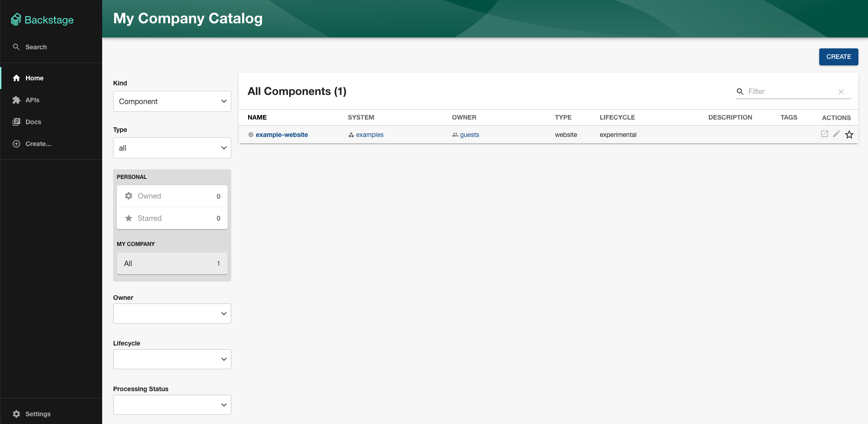The height and width of the screenshot is (424, 868).
Task: Open the View external link icon
Action: coord(824,134)
